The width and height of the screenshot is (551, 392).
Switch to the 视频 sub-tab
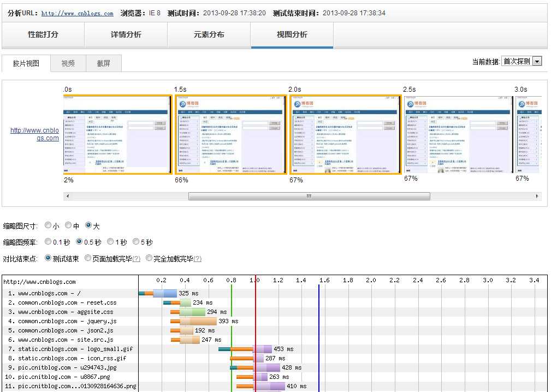pyautogui.click(x=68, y=63)
